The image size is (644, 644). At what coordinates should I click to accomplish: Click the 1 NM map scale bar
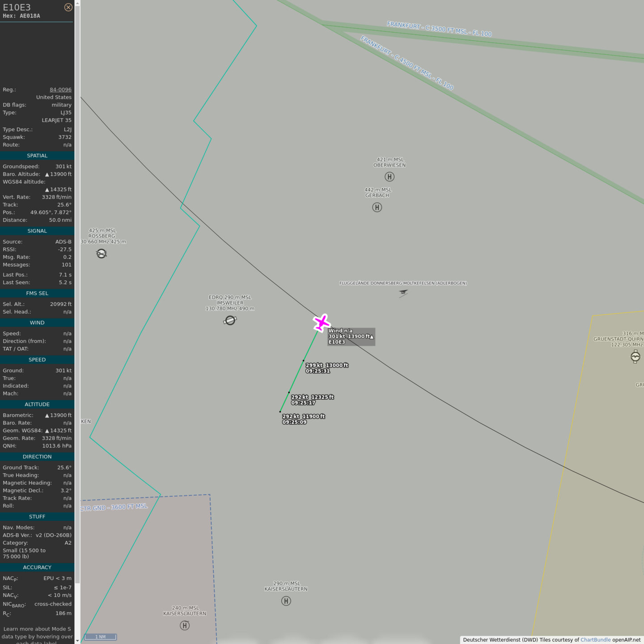pos(101,637)
